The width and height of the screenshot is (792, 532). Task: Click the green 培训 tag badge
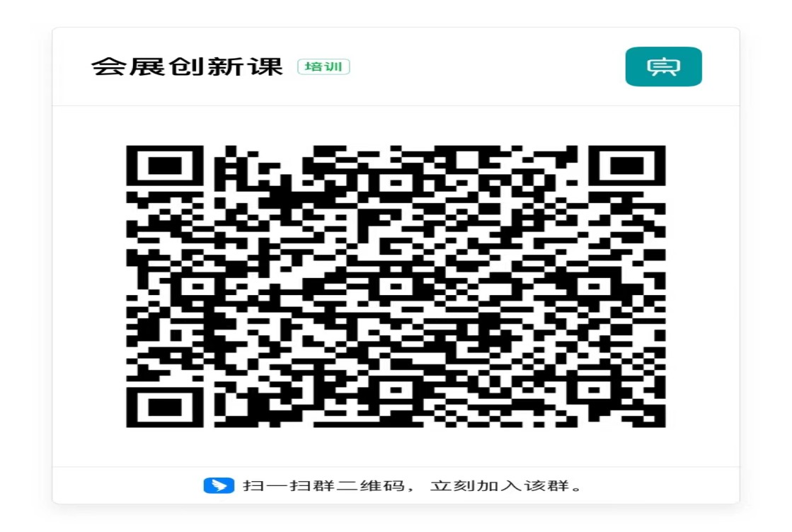click(323, 66)
